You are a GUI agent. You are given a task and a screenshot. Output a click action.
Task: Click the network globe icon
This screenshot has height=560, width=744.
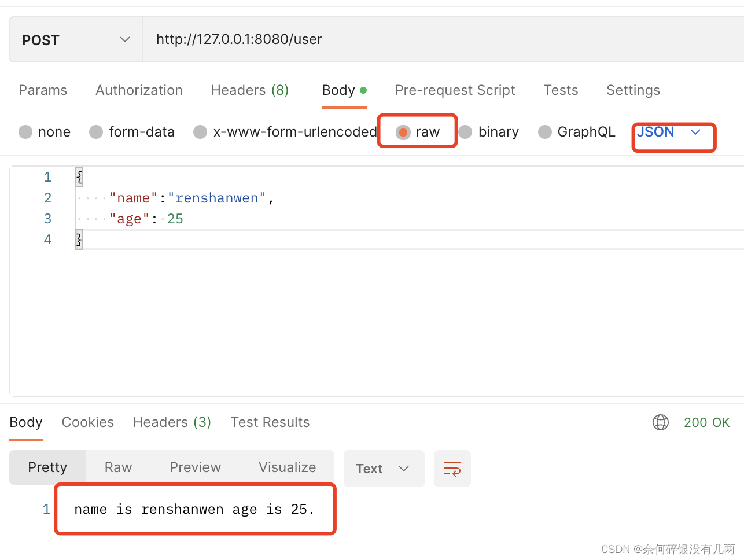tap(661, 422)
